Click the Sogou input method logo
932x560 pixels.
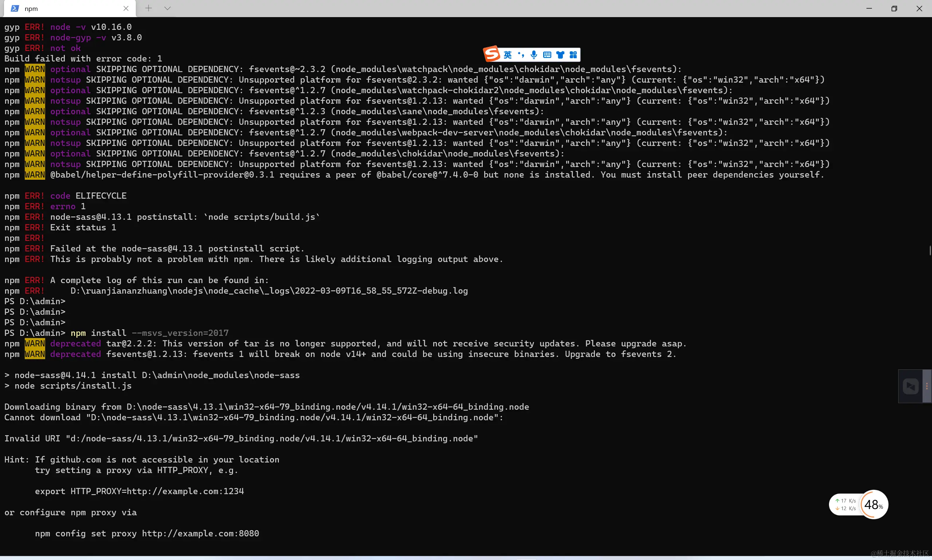[492, 54]
